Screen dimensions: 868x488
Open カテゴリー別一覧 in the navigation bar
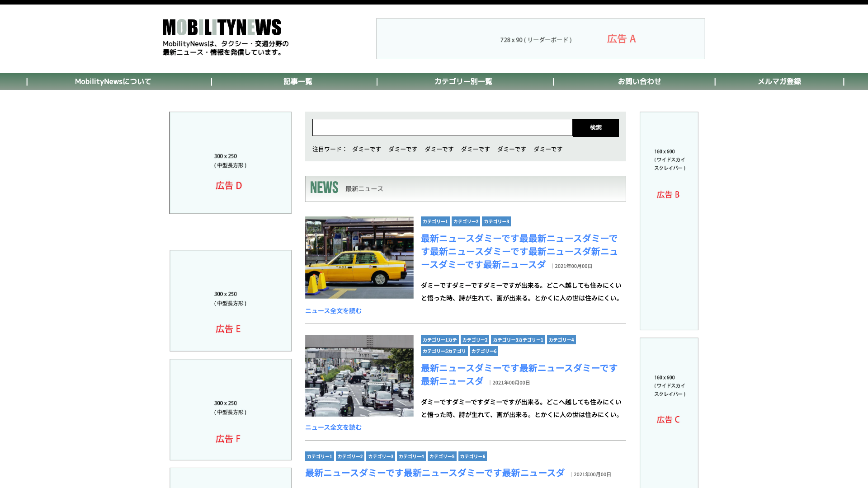pyautogui.click(x=463, y=82)
